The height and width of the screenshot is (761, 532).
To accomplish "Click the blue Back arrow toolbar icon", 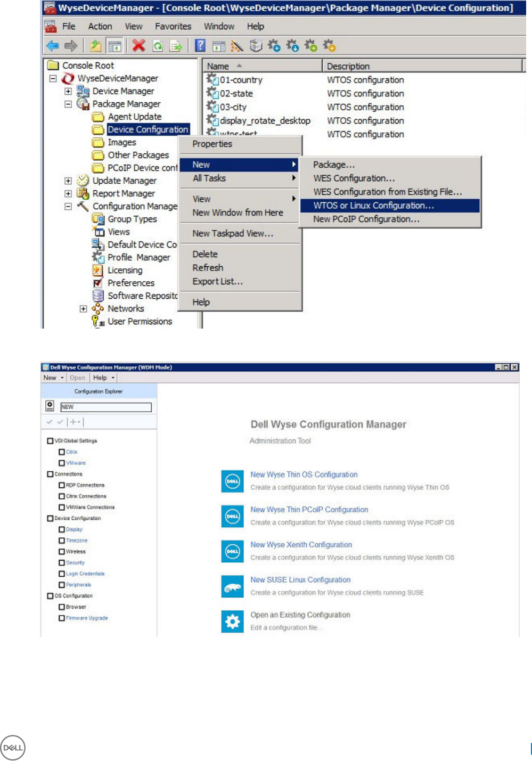I will (52, 46).
